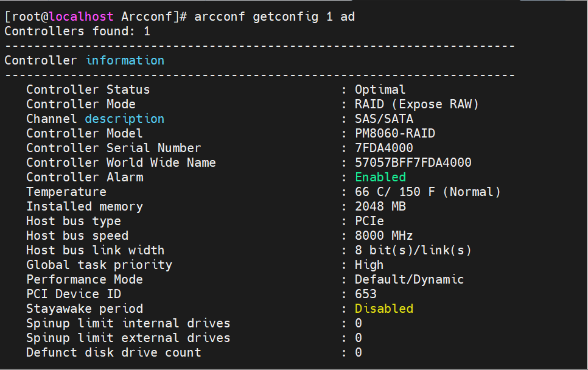Select the "Optimal" controller status value

point(380,89)
